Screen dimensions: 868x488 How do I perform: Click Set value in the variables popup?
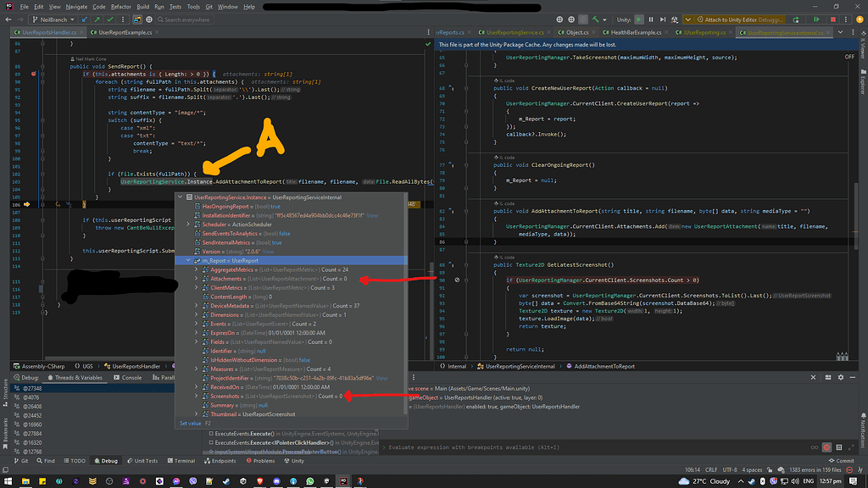coord(191,424)
